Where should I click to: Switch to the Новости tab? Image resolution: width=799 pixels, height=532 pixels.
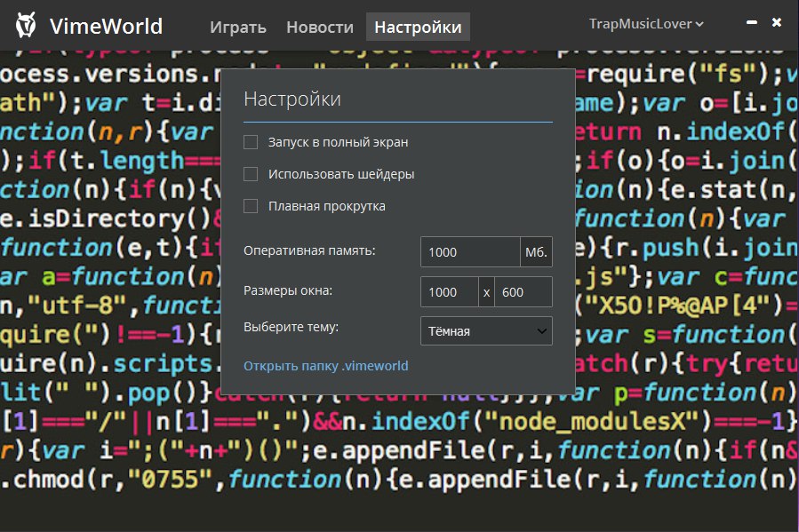tap(320, 27)
